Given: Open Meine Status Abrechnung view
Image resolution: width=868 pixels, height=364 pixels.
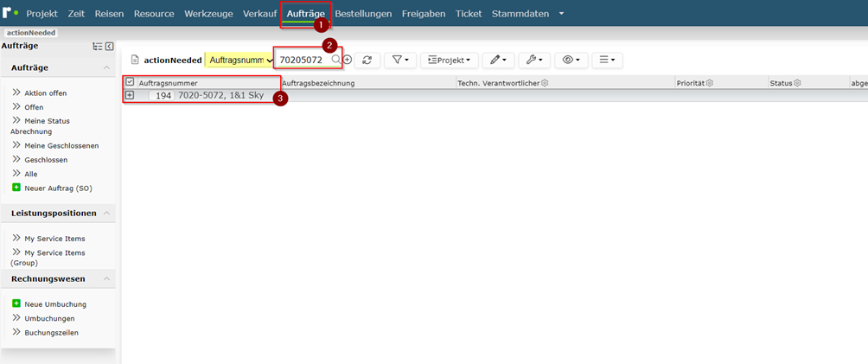Looking at the screenshot, I should [x=40, y=126].
